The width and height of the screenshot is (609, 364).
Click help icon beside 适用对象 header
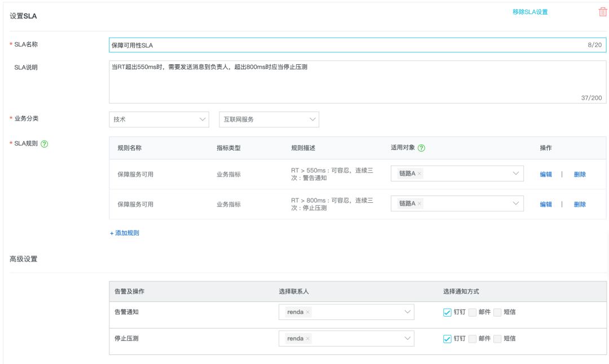(x=421, y=148)
